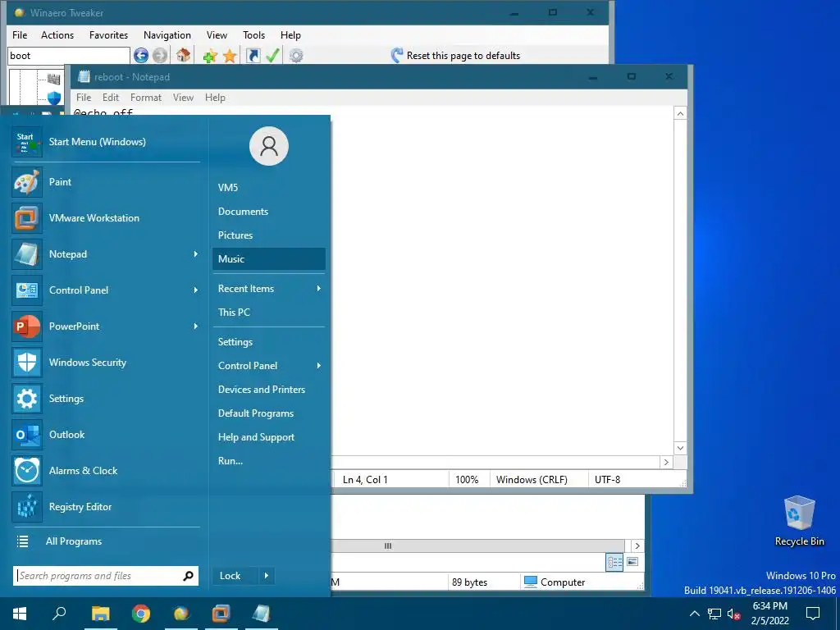The image size is (840, 630).
Task: Open File Explorer from the taskbar
Action: click(x=100, y=614)
